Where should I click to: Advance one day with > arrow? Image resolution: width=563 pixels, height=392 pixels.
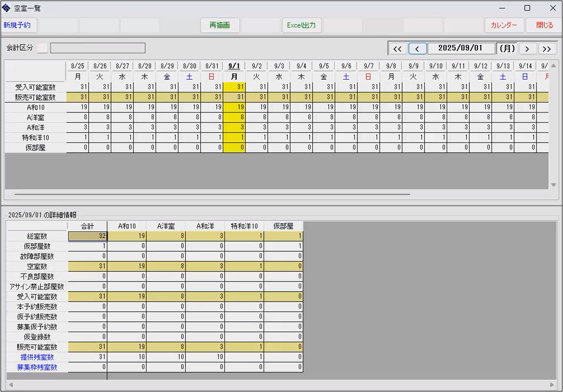(x=527, y=49)
